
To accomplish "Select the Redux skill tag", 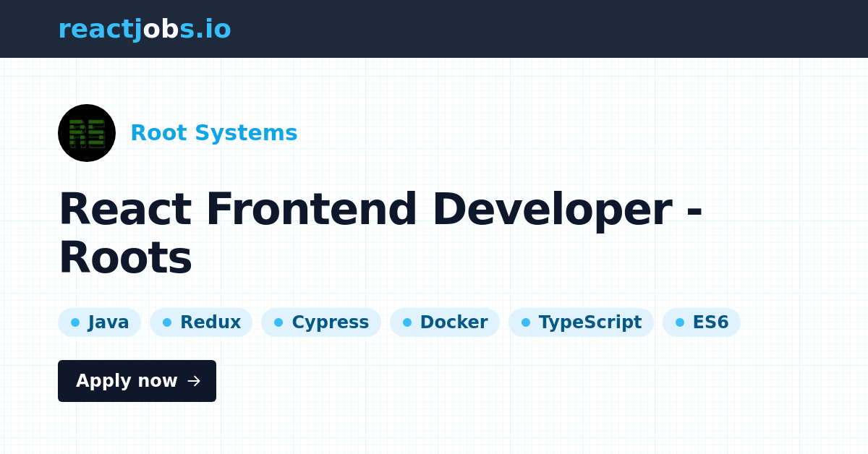I will pyautogui.click(x=200, y=322).
